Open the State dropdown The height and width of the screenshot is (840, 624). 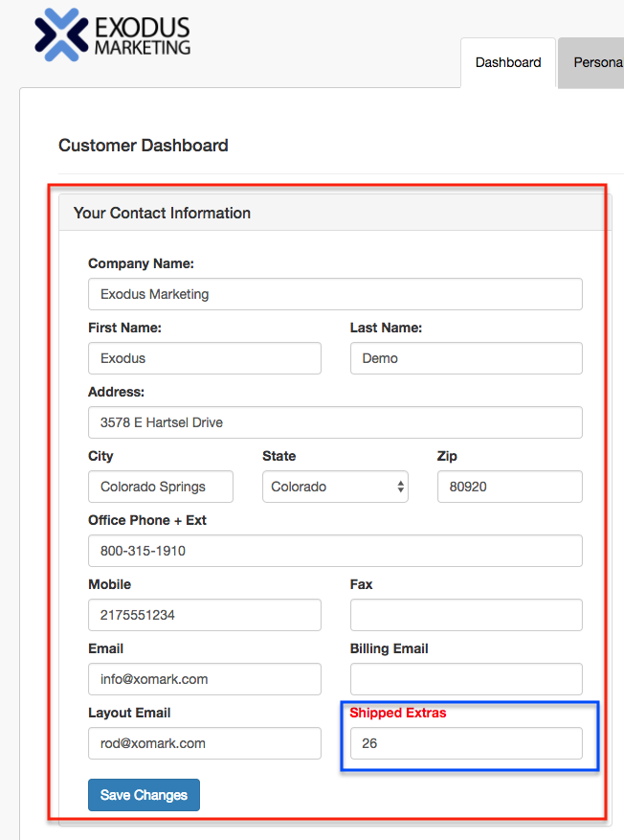(x=335, y=487)
